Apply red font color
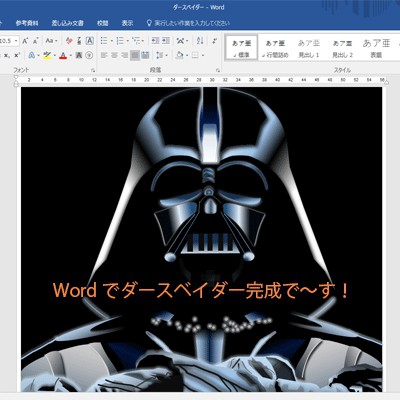Screen dimensions: 400x400 click(x=63, y=55)
